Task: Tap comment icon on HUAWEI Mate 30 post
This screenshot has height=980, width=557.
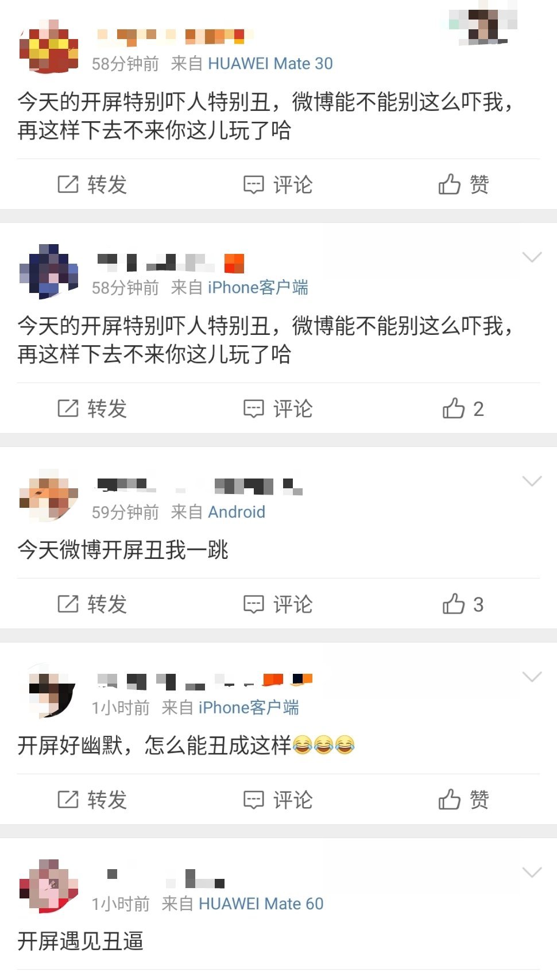Action: pos(253,184)
